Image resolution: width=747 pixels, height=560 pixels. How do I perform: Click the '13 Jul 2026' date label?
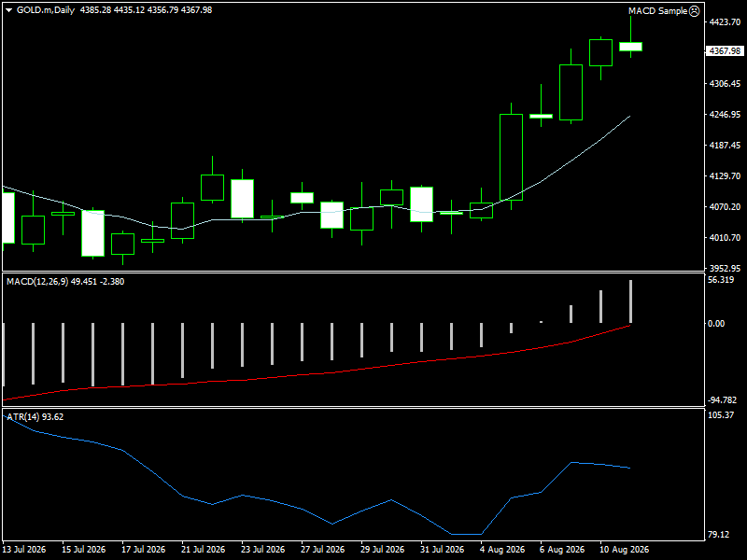[24, 550]
